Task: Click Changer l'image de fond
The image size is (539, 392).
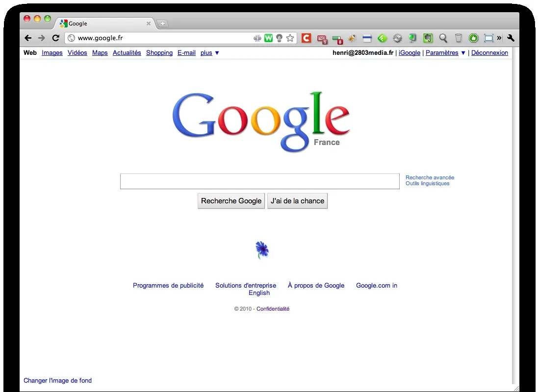Action: click(57, 380)
